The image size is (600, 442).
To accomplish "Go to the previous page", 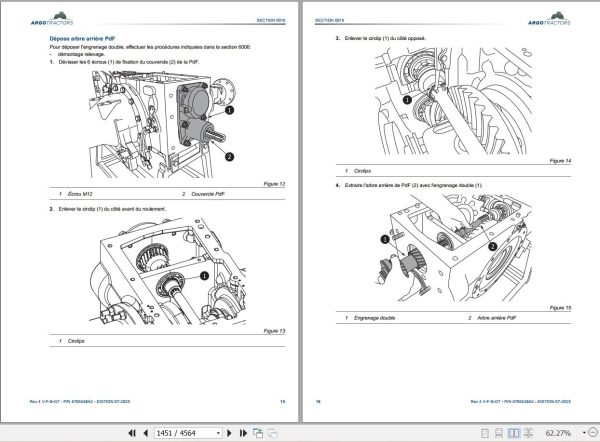I will coord(145,433).
